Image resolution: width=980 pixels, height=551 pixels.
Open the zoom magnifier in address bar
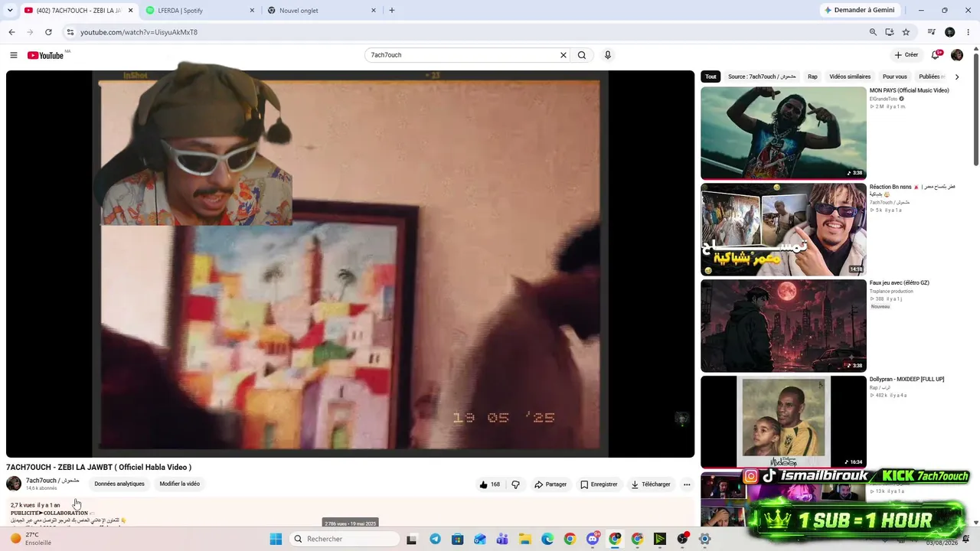coord(873,32)
